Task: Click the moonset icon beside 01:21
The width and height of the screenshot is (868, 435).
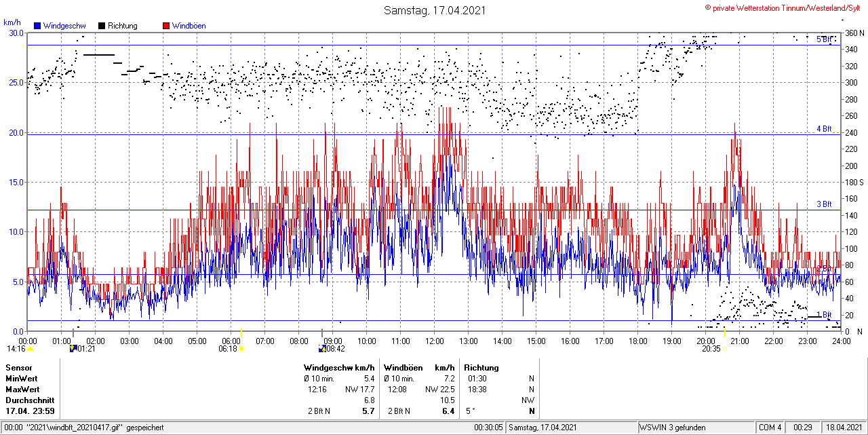Action: pyautogui.click(x=73, y=349)
